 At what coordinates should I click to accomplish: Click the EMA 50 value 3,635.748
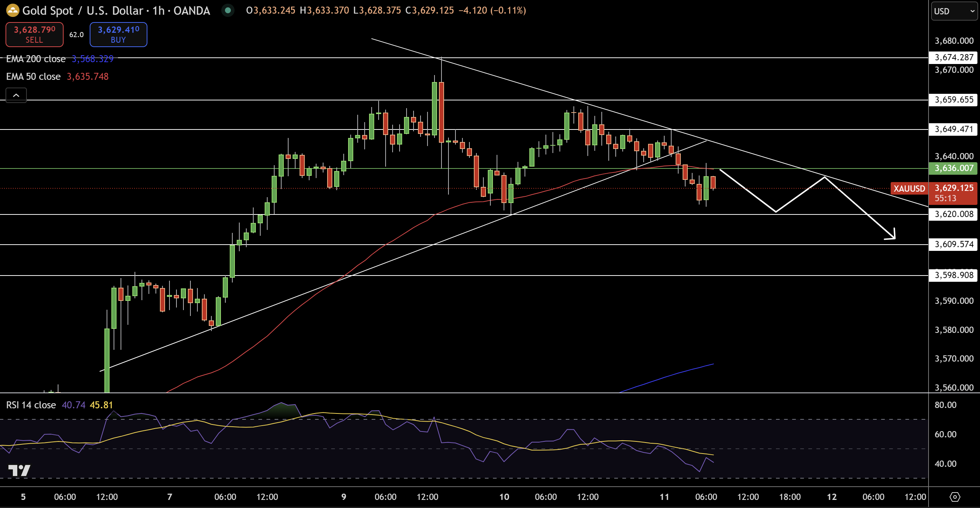point(88,77)
